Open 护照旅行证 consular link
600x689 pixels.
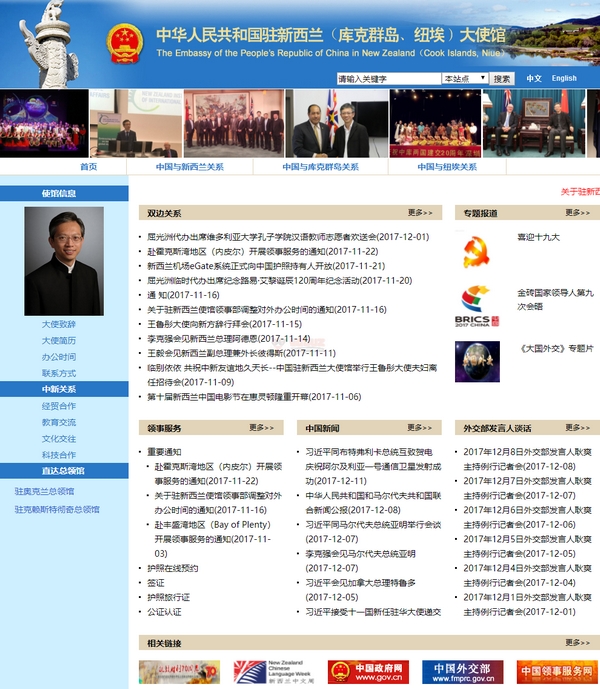(x=168, y=597)
